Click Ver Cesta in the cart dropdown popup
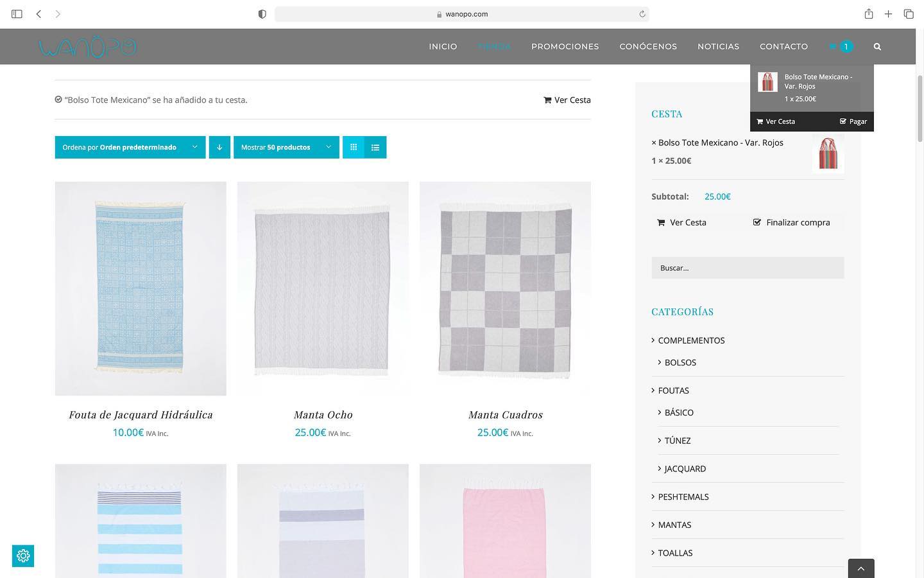Screen dimensions: 924x578 point(776,121)
